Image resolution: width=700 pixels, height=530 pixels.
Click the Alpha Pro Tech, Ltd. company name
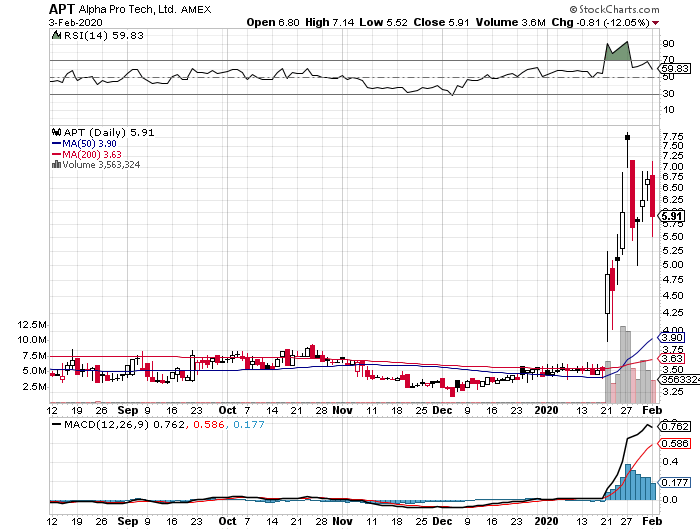127,9
